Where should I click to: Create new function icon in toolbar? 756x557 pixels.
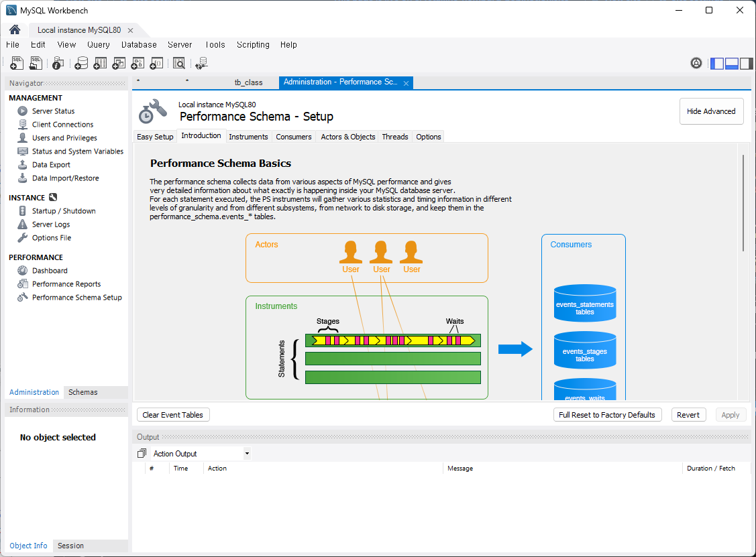pyautogui.click(x=156, y=63)
